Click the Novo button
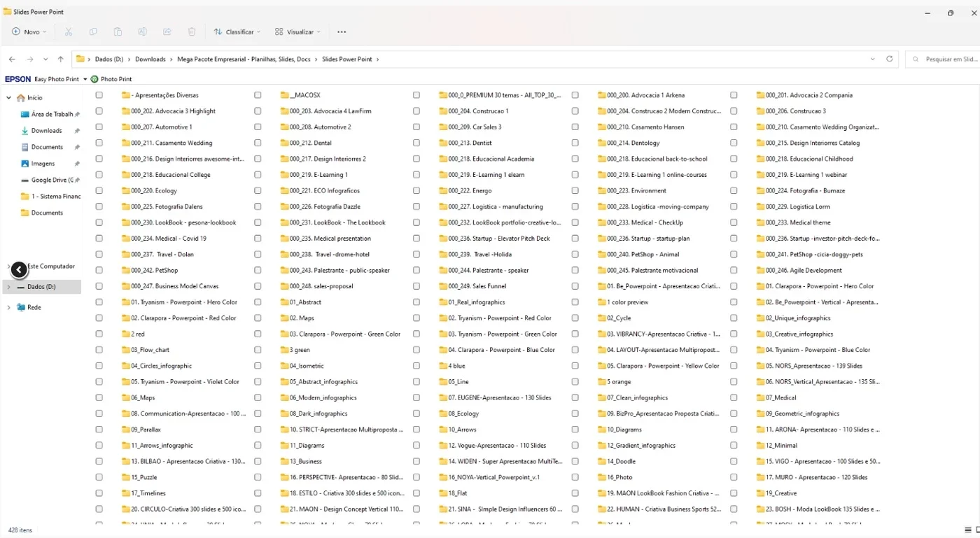 29,31
